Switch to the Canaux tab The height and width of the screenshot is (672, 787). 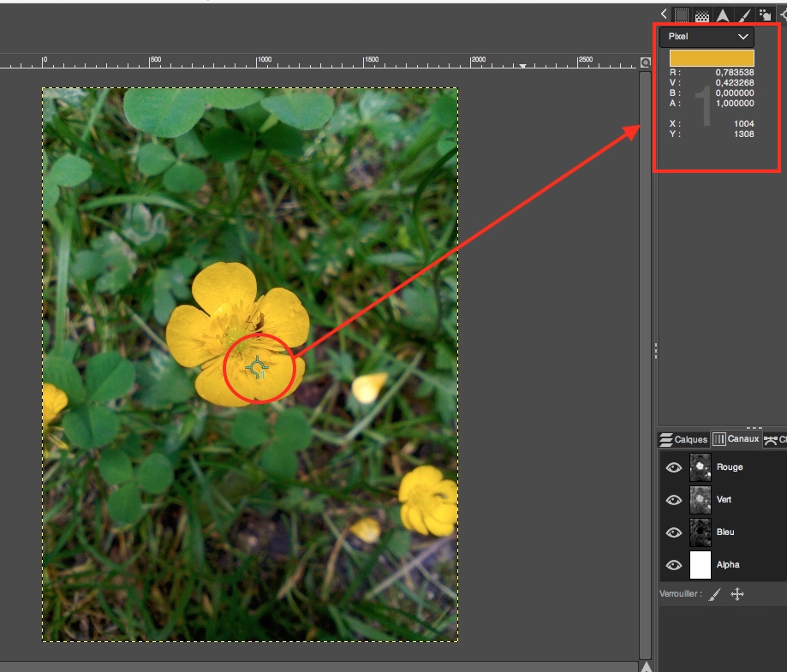click(x=736, y=439)
